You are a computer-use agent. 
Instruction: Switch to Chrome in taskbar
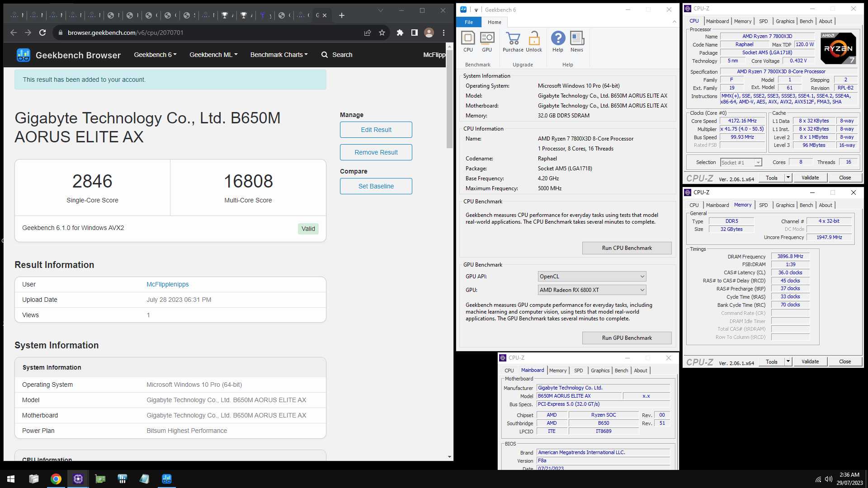tap(56, 479)
